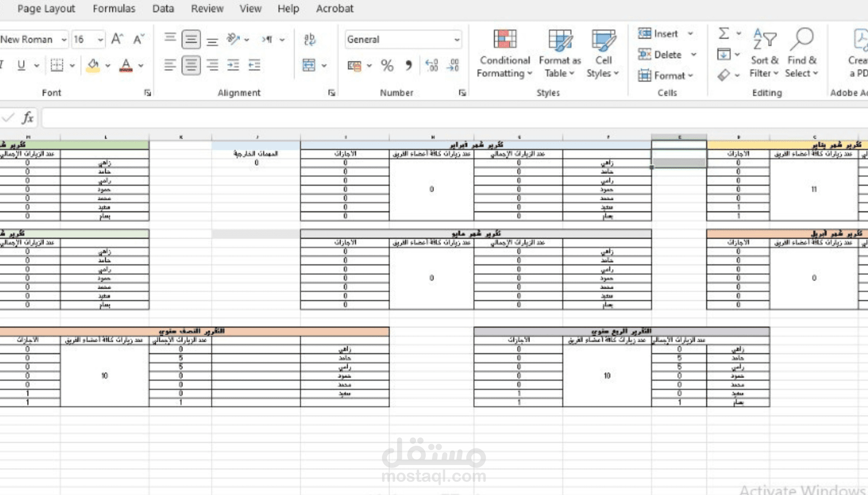
Task: Open the Fill Color palette arrow
Action: 108,65
